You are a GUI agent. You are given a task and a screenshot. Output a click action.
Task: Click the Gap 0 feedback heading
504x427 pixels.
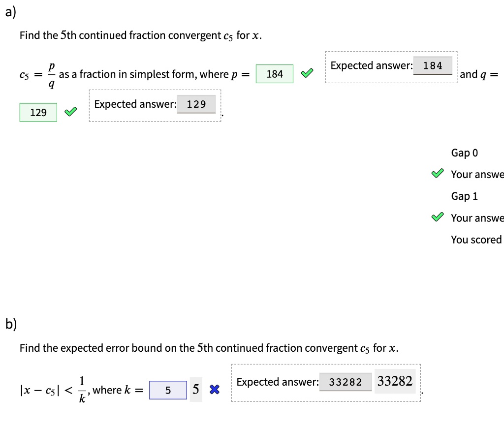point(465,152)
